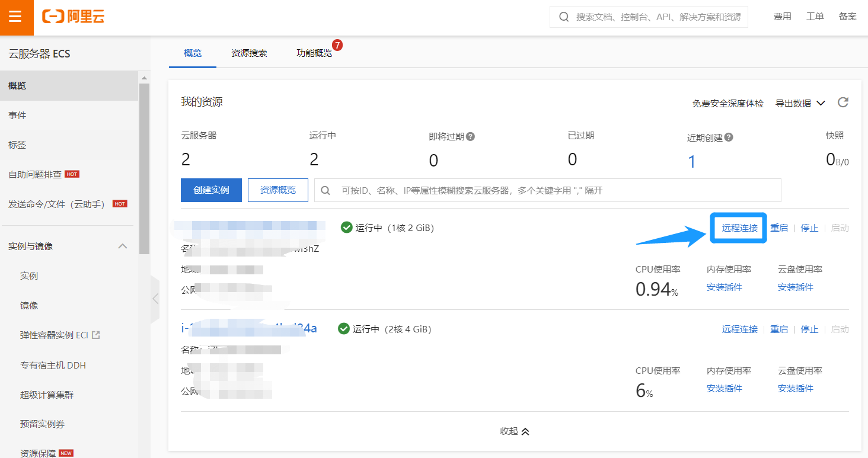868x458 pixels.
Task: Click the 资源概览 button
Action: [277, 190]
